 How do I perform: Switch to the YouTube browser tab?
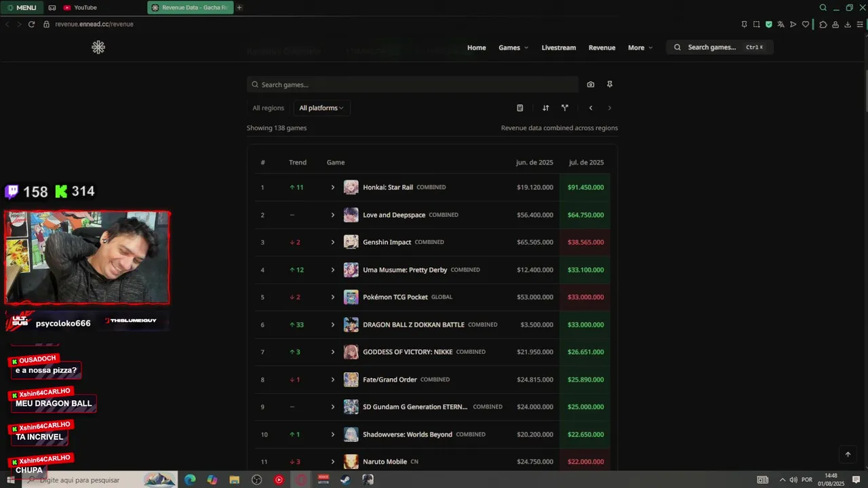click(x=81, y=7)
